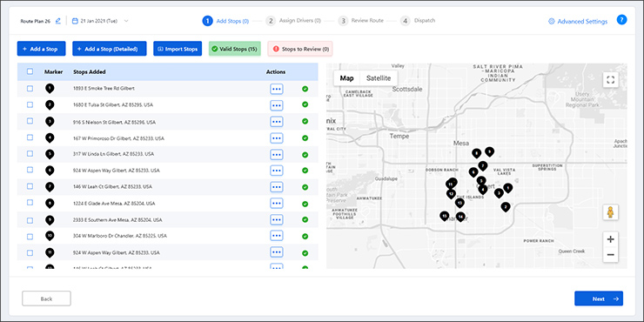Click Add a Stop (Detailed) button
Viewport: 644px width, 322px height.
110,49
